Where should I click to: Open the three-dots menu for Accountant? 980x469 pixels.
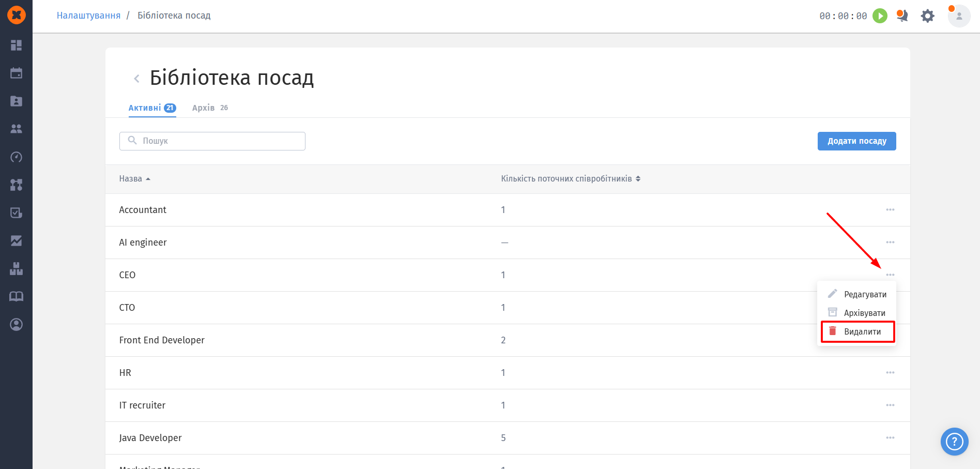pyautogui.click(x=890, y=210)
